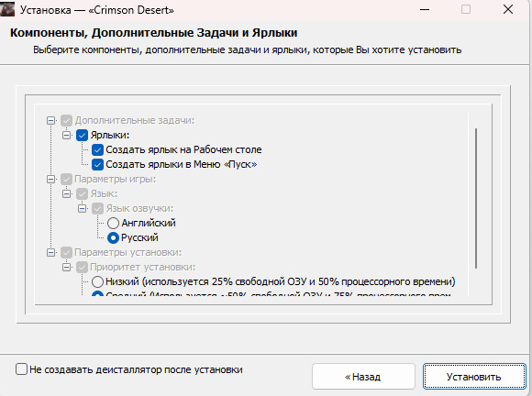532x396 pixels.
Task: Collapse the Язык озвучки tree node
Action: [83, 208]
